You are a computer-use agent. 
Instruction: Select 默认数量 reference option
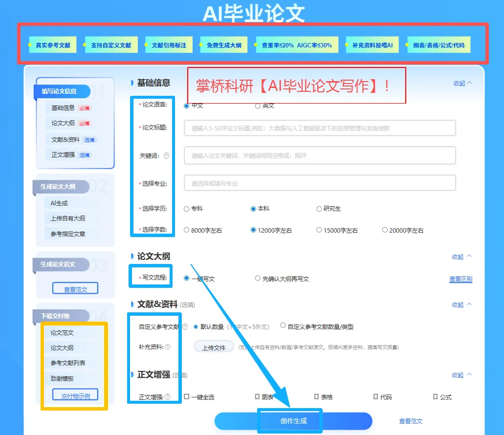click(x=196, y=326)
